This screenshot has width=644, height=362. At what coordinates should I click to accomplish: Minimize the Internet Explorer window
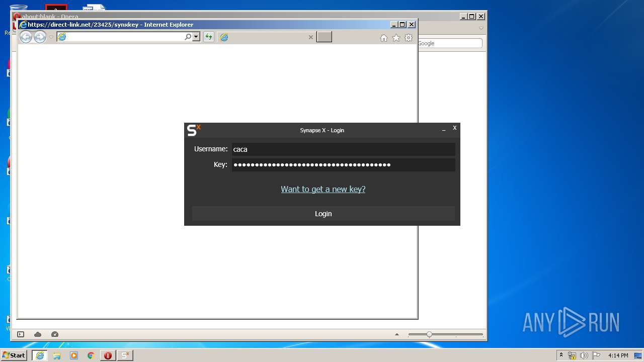pyautogui.click(x=393, y=24)
